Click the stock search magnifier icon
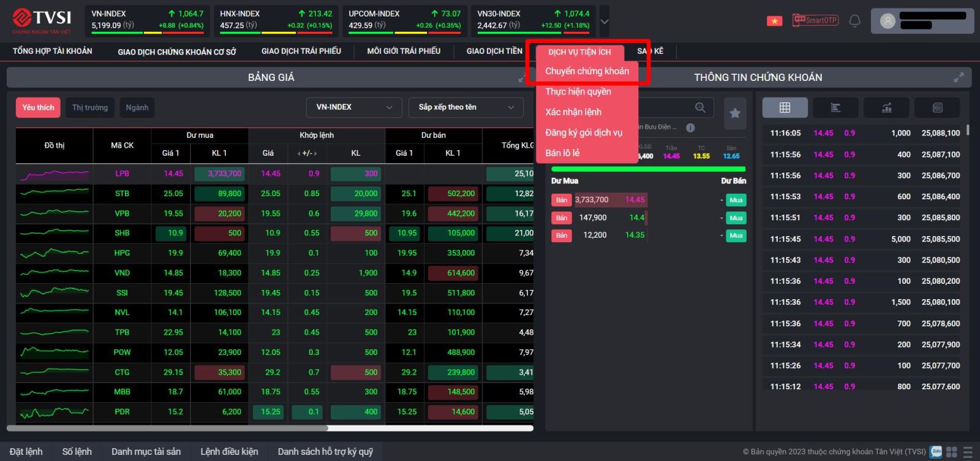The height and width of the screenshot is (461, 980). pyautogui.click(x=700, y=108)
